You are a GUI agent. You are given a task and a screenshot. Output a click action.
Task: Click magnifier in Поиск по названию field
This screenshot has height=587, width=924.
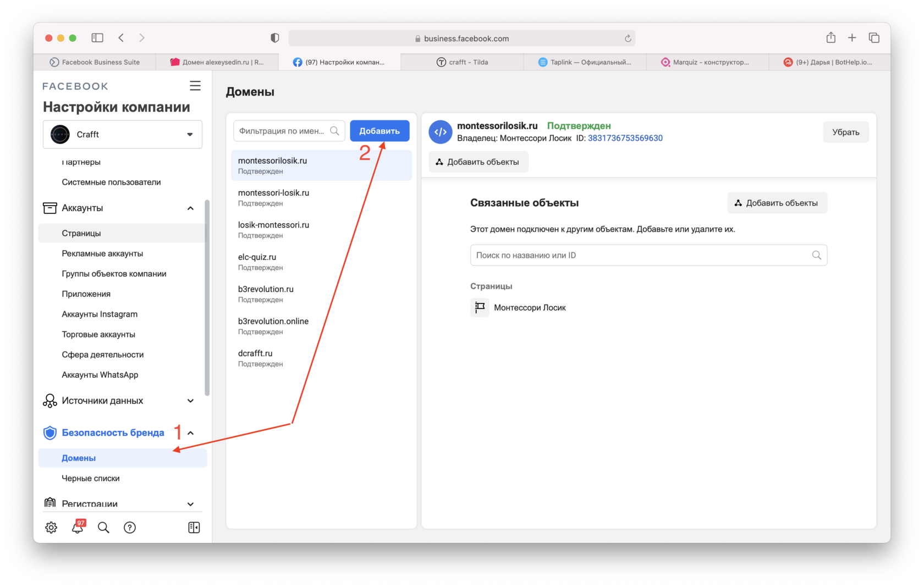(x=817, y=255)
